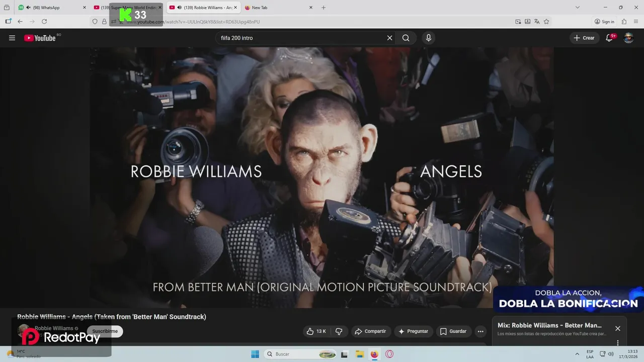Reload the current page
The image size is (644, 362).
point(44,22)
